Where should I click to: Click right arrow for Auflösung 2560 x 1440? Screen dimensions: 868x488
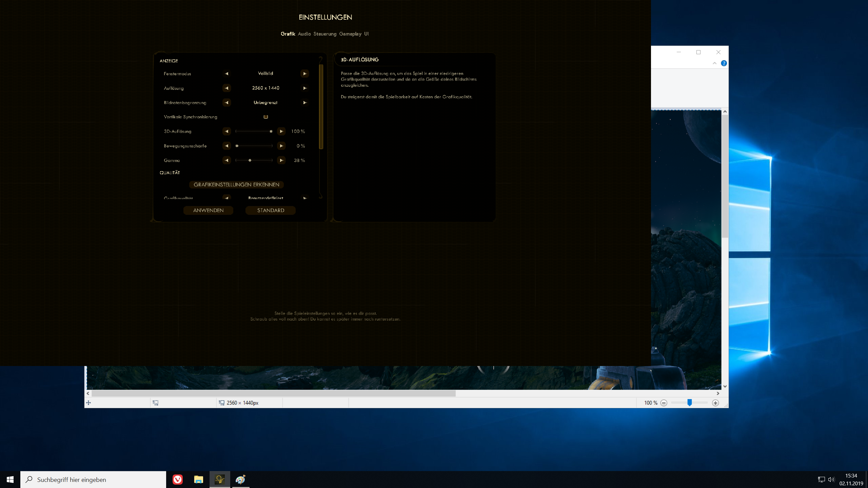tap(304, 88)
